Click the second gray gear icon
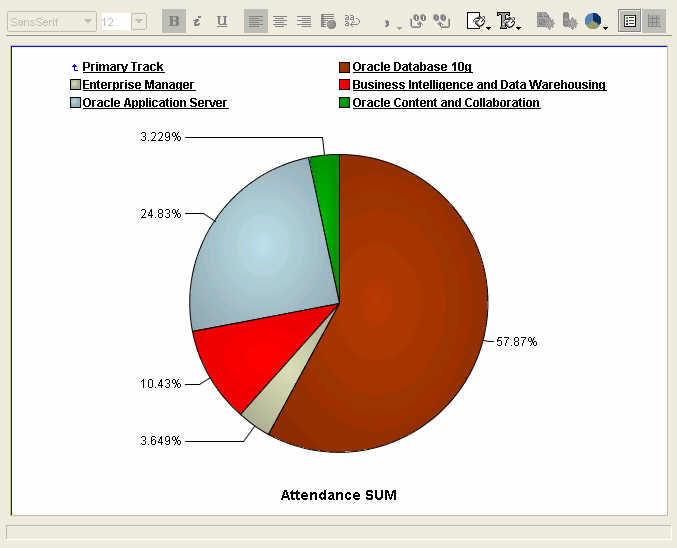Screen dimensions: 677x548 pyautogui.click(x=569, y=21)
